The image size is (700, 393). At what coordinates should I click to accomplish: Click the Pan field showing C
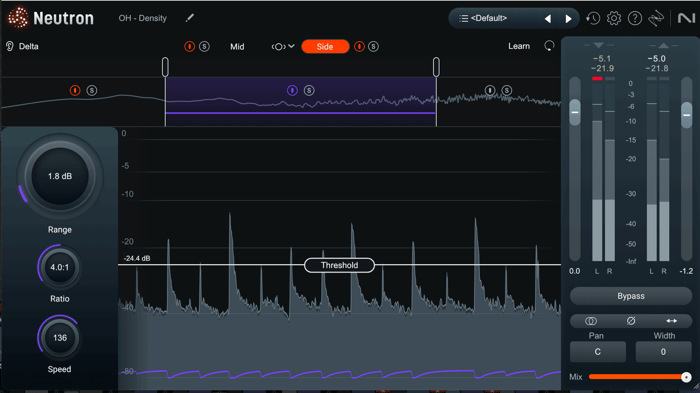coord(598,352)
